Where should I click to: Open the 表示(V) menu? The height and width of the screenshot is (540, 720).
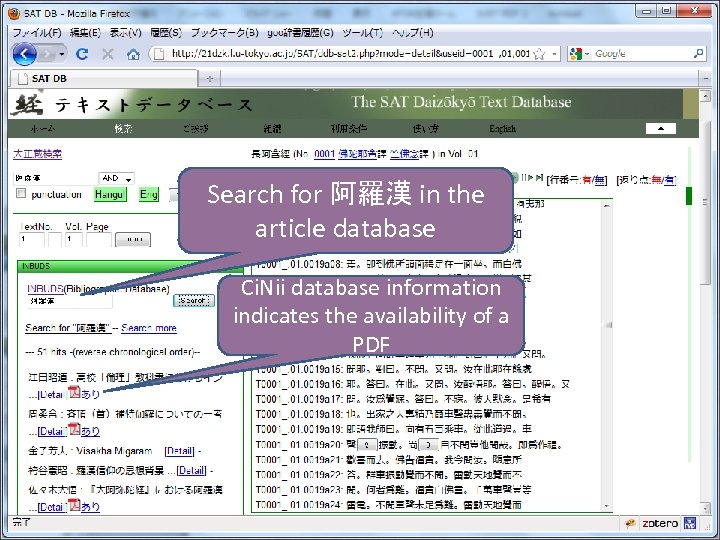pyautogui.click(x=125, y=33)
